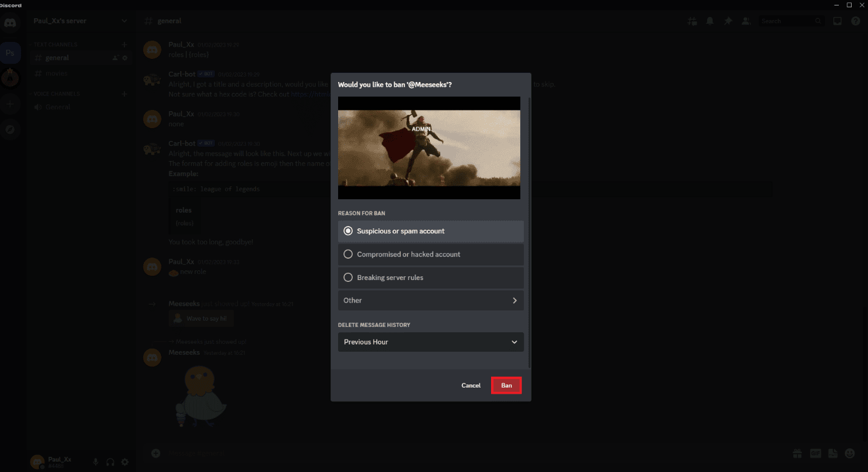Toggle member list icon in header
Image resolution: width=868 pixels, height=472 pixels.
(745, 21)
